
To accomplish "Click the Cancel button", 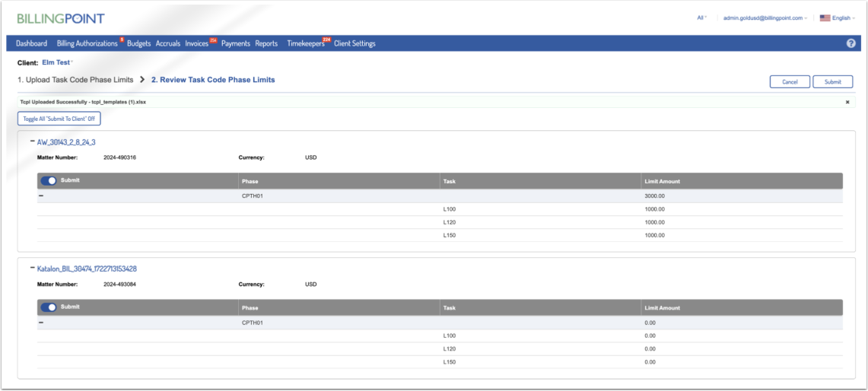I will pos(790,81).
